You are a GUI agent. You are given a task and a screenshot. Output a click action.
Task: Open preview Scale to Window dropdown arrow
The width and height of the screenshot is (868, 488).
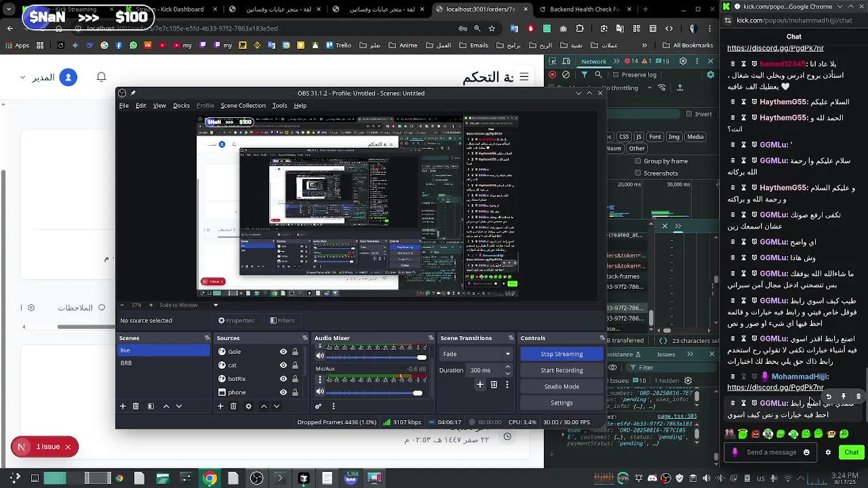pyautogui.click(x=216, y=305)
